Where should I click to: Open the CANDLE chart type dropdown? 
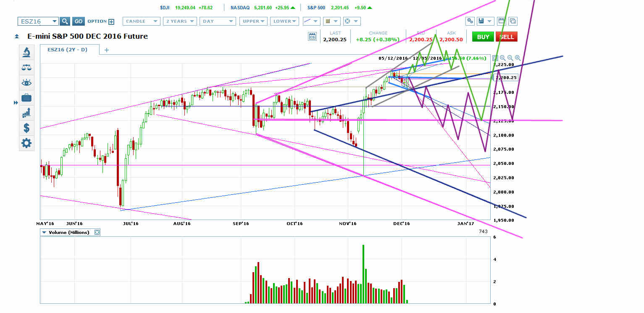pos(142,21)
